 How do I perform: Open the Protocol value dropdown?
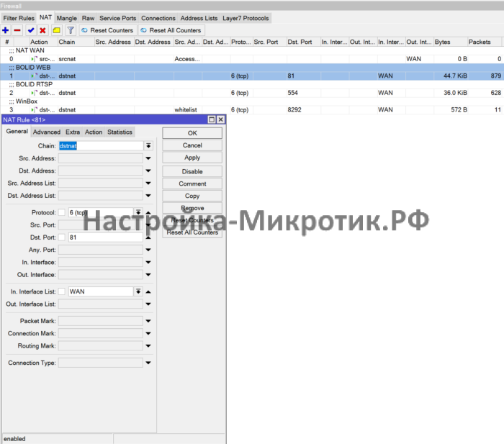point(138,212)
